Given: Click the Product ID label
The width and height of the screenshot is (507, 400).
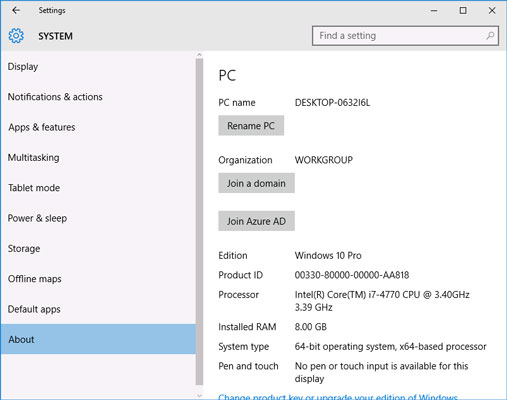Looking at the screenshot, I should 240,275.
